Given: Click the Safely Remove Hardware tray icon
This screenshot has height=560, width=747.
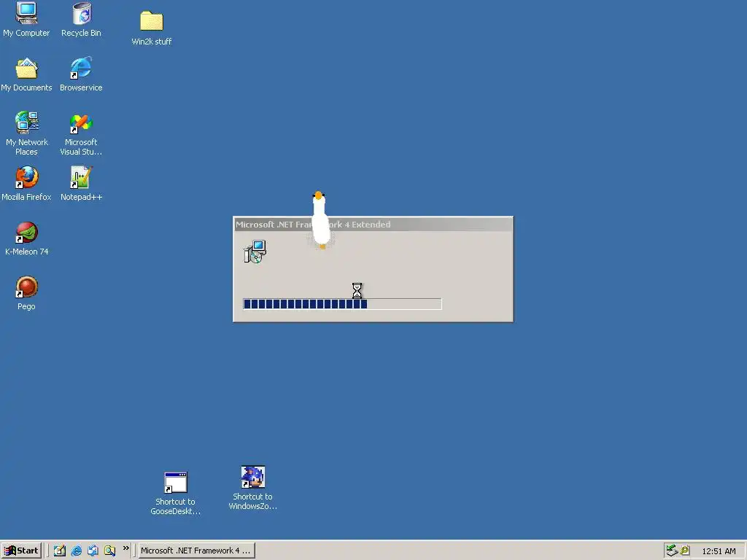Looking at the screenshot, I should [672, 551].
